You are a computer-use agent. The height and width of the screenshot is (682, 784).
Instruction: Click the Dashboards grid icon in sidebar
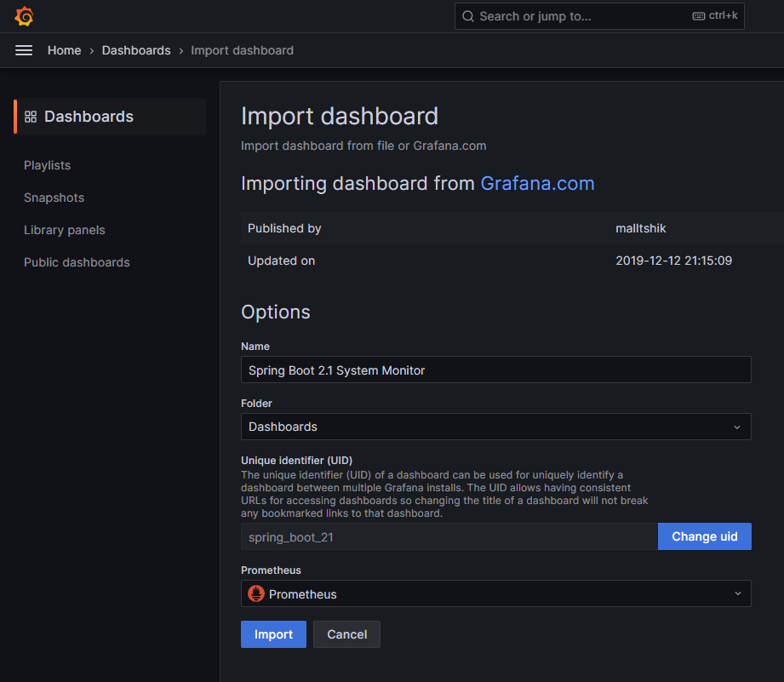tap(31, 117)
